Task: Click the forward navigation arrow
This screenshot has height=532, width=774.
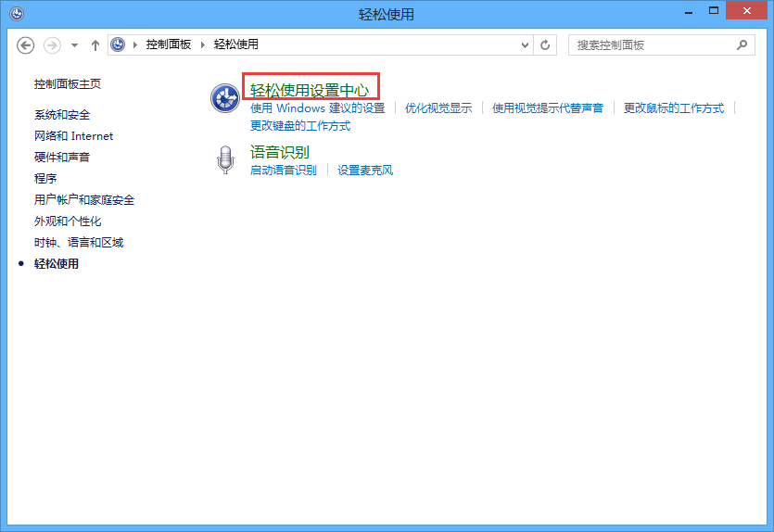Action: click(52, 45)
